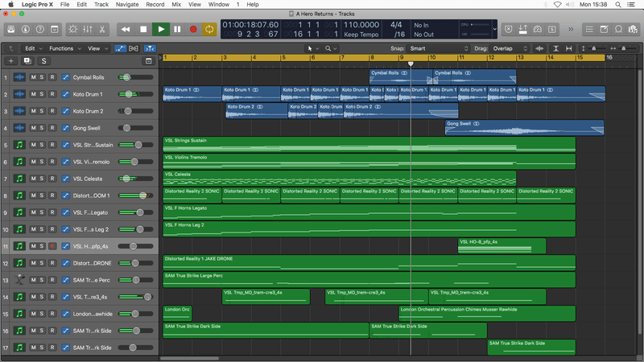This screenshot has height=362, width=644.
Task: Start recording with the Record button
Action: point(193,29)
